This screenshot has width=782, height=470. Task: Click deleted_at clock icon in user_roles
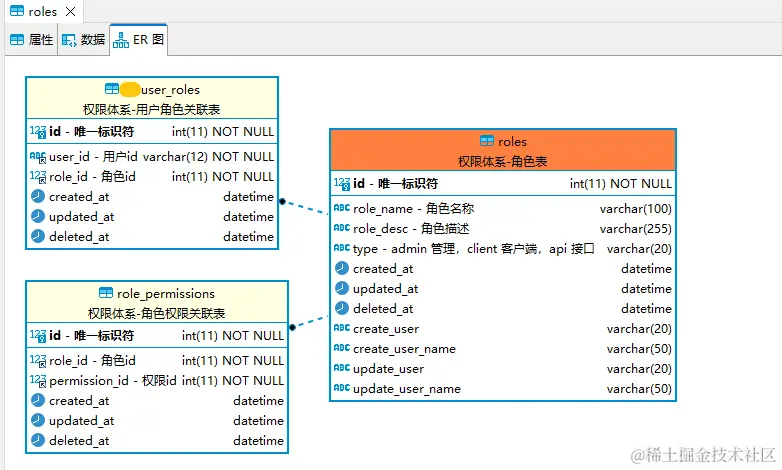[x=38, y=236]
